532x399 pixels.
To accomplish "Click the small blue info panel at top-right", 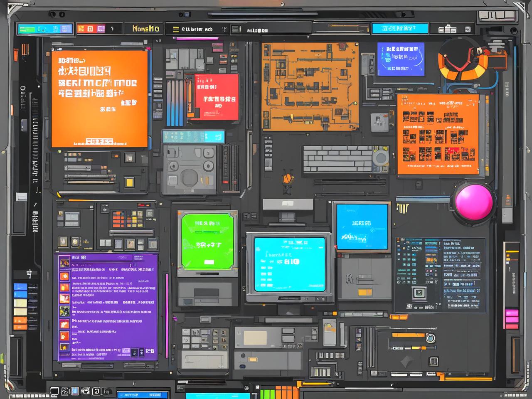I will (401, 59).
